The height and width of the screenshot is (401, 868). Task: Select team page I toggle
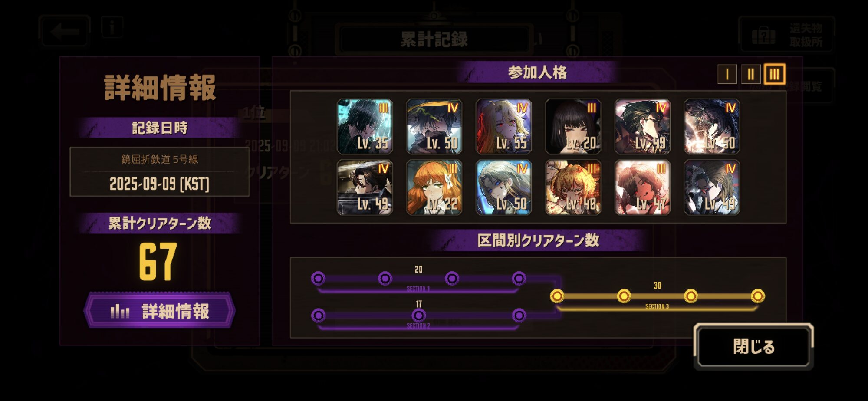click(727, 75)
